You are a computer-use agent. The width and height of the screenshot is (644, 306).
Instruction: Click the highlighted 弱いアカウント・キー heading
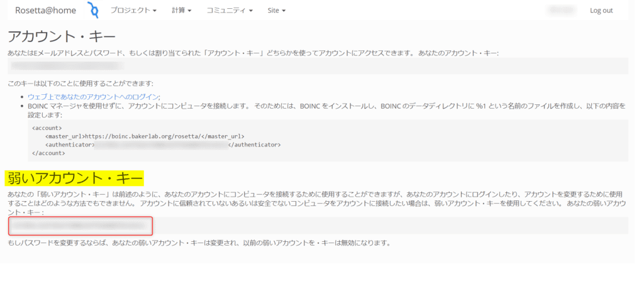pos(74,178)
